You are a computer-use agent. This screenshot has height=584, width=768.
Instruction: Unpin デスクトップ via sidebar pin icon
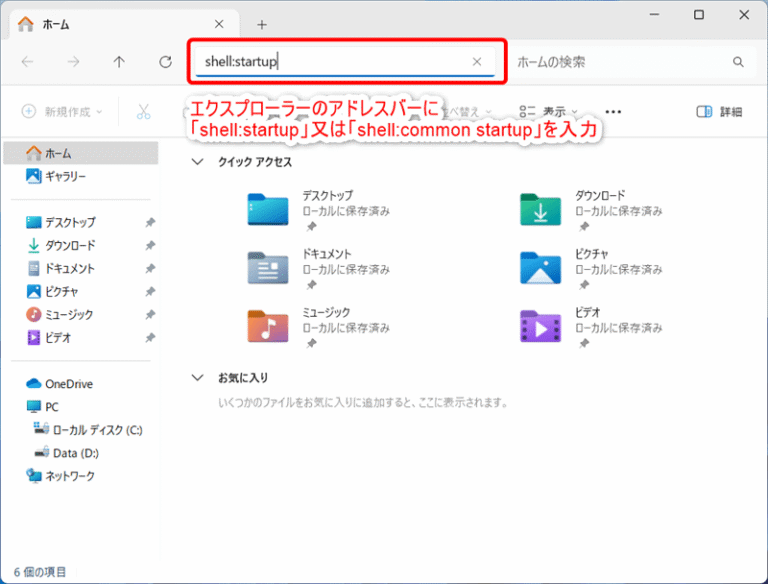(x=150, y=222)
